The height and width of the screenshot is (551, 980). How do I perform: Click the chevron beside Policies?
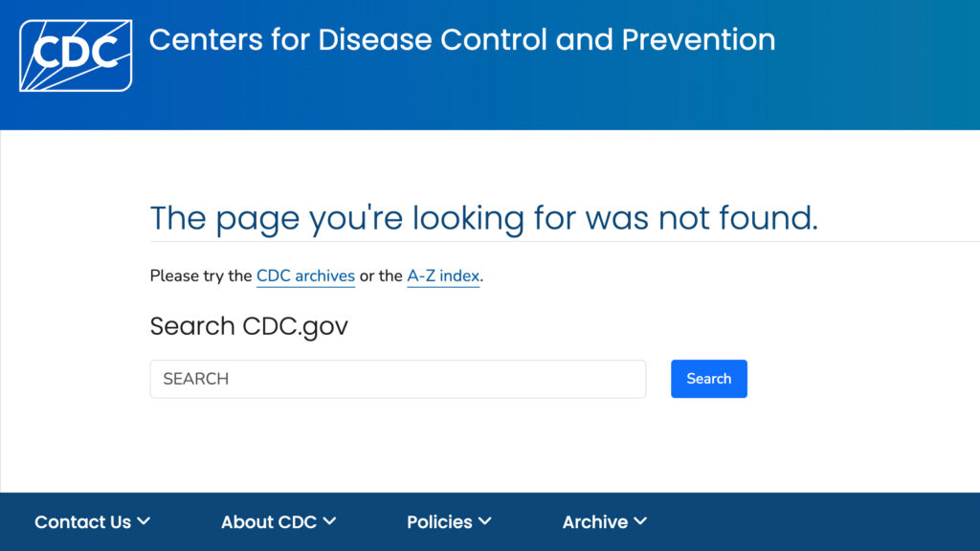coord(485,521)
